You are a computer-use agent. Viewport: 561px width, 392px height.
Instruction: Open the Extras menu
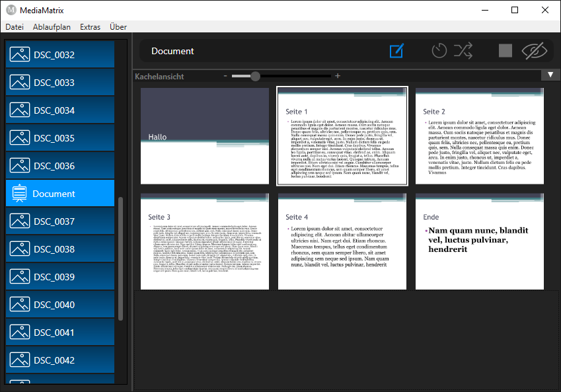[90, 27]
